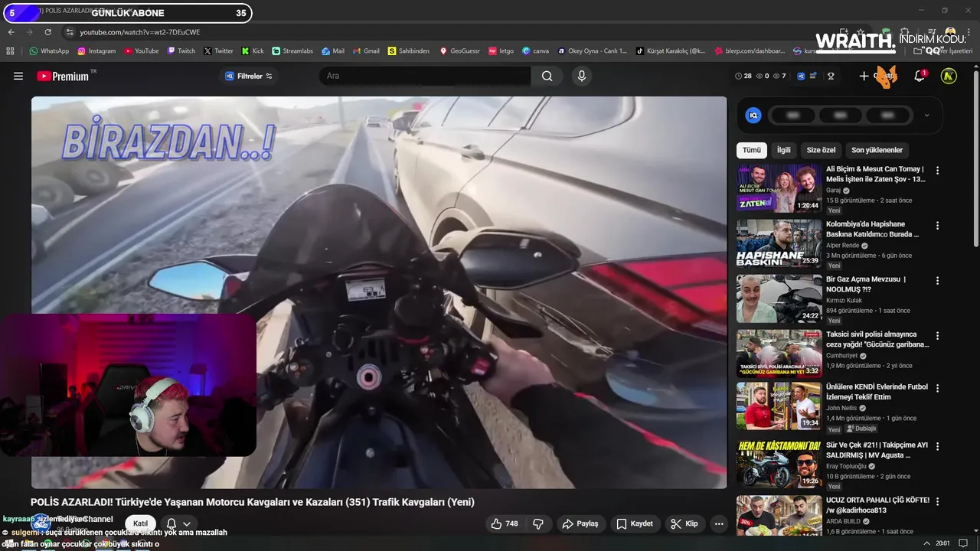Open Twitch bookmark in bookmarks bar
980x551 pixels.
(181, 51)
